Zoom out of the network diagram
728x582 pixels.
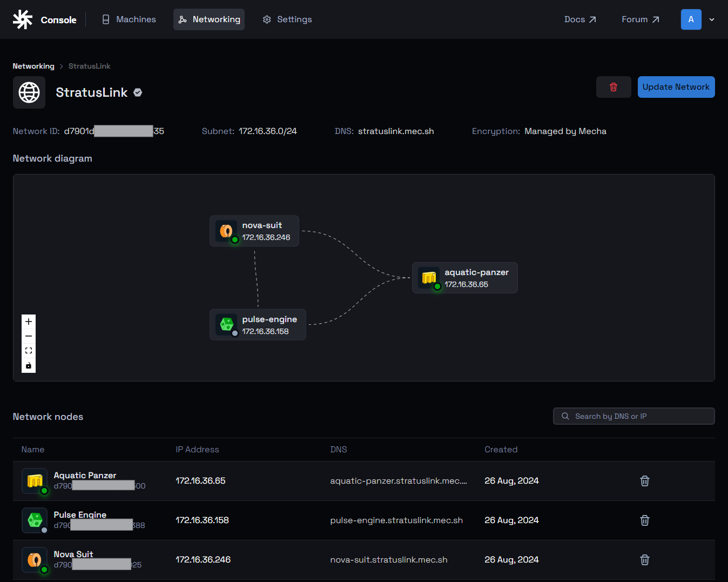pos(29,336)
